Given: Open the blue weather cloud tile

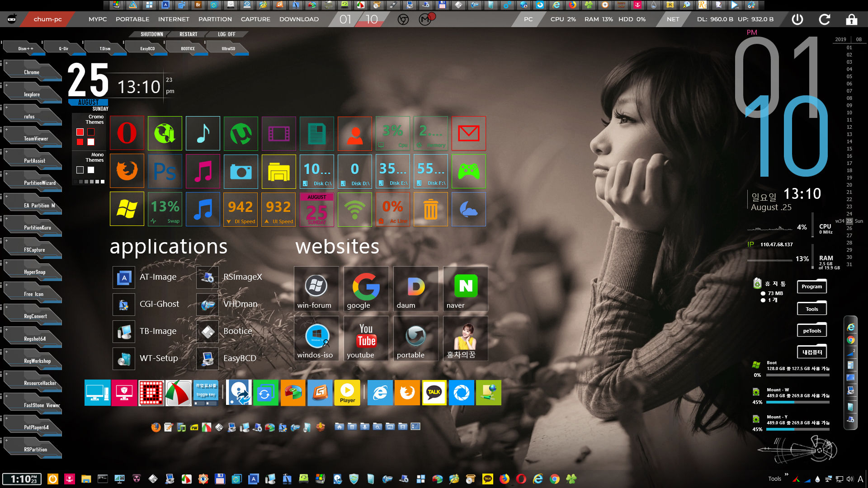Looking at the screenshot, I should pos(469,209).
